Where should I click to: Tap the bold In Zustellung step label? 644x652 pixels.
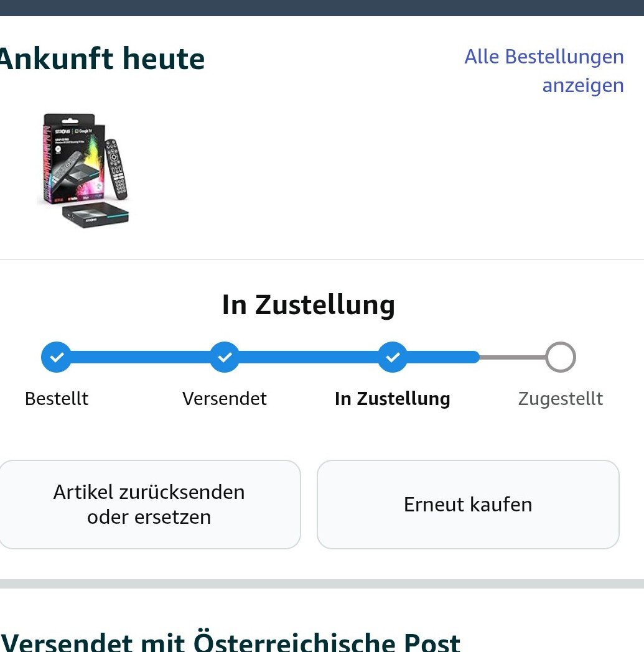tap(393, 398)
